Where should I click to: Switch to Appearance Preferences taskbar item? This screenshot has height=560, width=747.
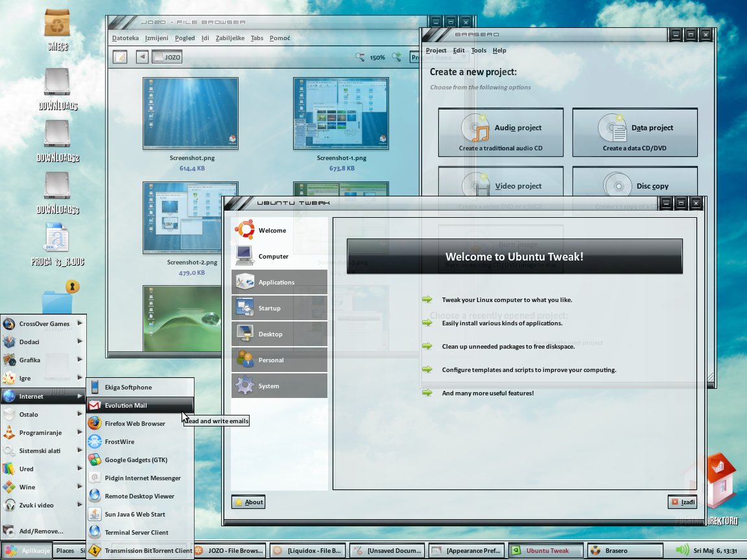(466, 550)
